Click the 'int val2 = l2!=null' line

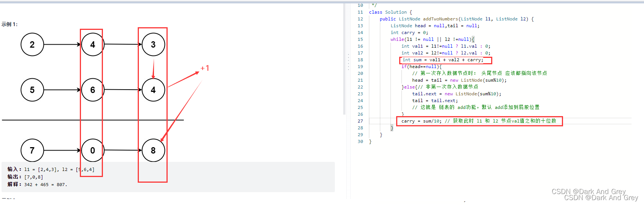click(446, 53)
